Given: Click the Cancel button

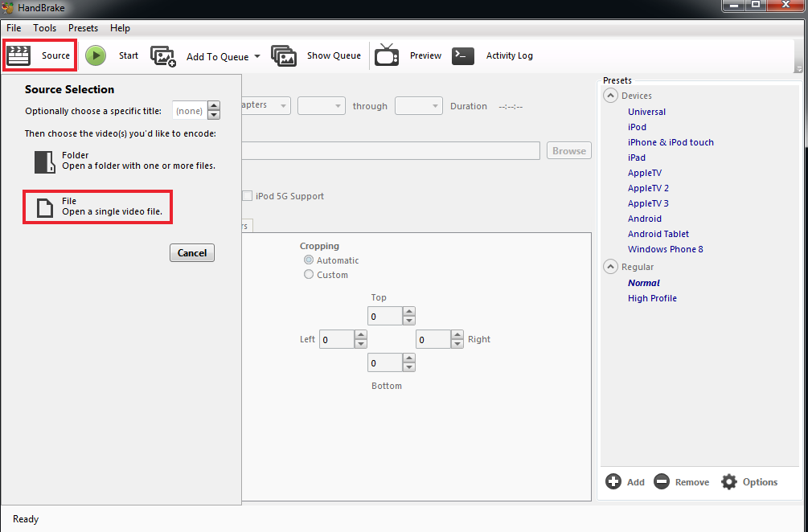Looking at the screenshot, I should tap(192, 253).
